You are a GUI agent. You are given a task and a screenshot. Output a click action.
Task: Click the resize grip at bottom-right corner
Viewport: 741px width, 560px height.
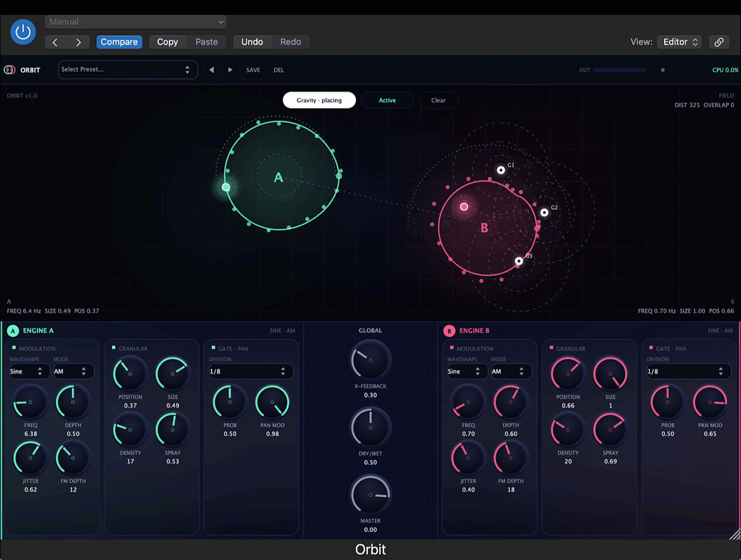click(734, 535)
